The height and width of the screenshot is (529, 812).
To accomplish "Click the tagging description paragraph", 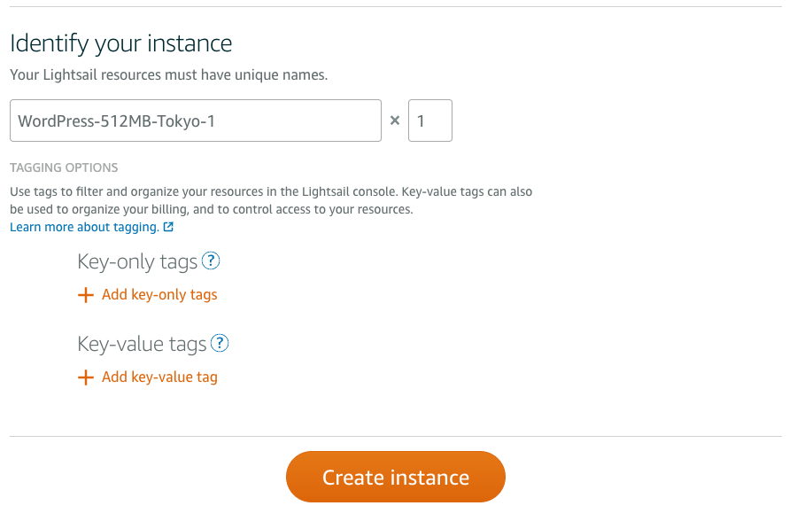I will (x=270, y=200).
